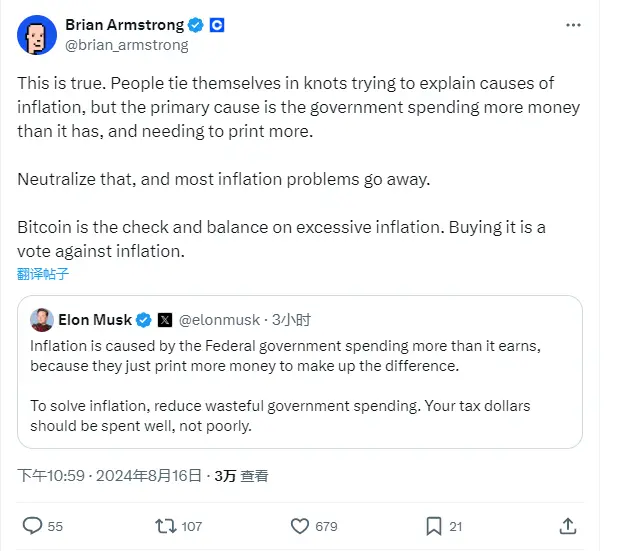
Task: Open the tweet's more options menu
Action: [573, 25]
